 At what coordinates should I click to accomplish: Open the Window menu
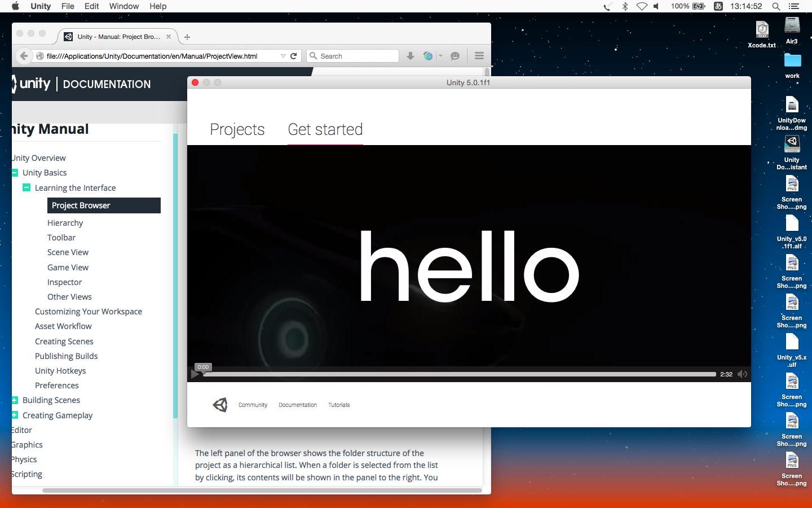tap(124, 6)
